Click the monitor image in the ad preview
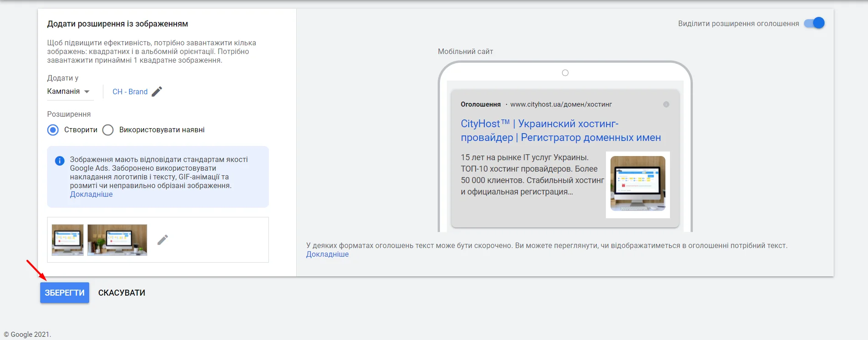868x340 pixels. point(638,184)
